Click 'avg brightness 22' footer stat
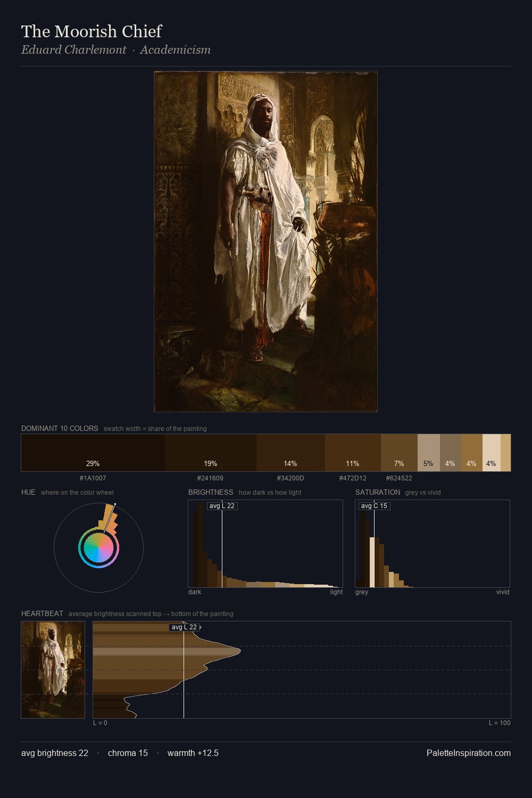The image size is (532, 798). 55,753
